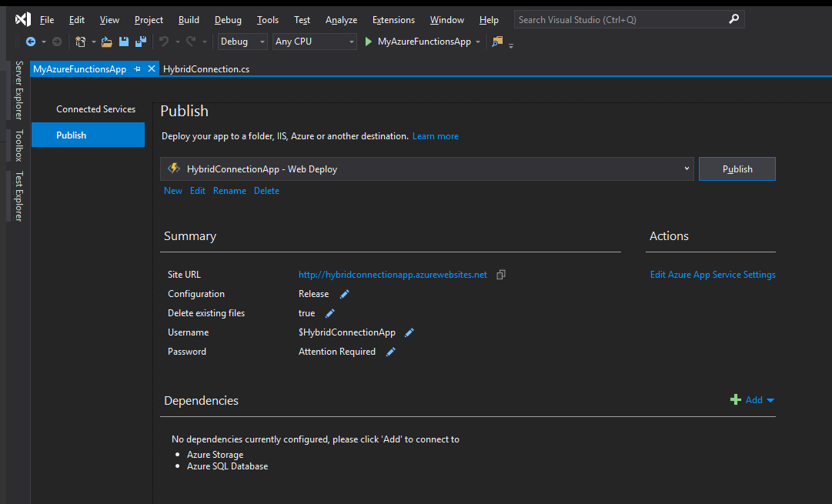The image size is (832, 504).
Task: Open the Window menu
Action: point(446,20)
